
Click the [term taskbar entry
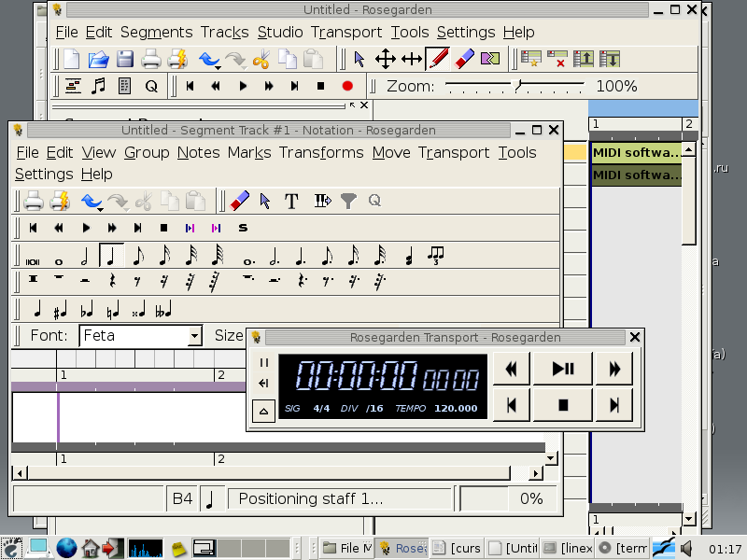point(623,548)
